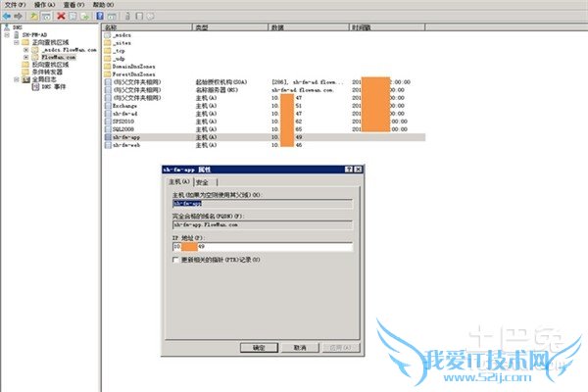Click the 完全合格的域名 FQDN field
This screenshot has height=392, width=588.
click(263, 224)
